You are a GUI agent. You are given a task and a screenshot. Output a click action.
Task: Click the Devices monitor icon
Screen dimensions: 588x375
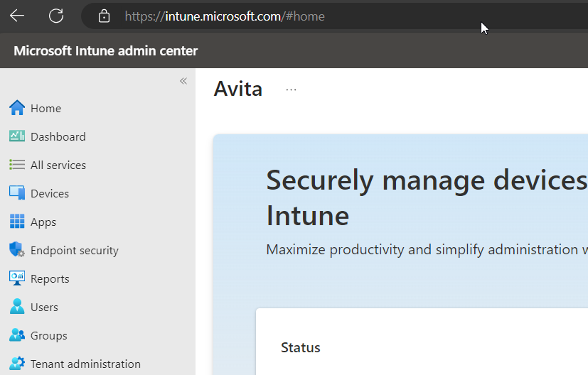pyautogui.click(x=17, y=193)
